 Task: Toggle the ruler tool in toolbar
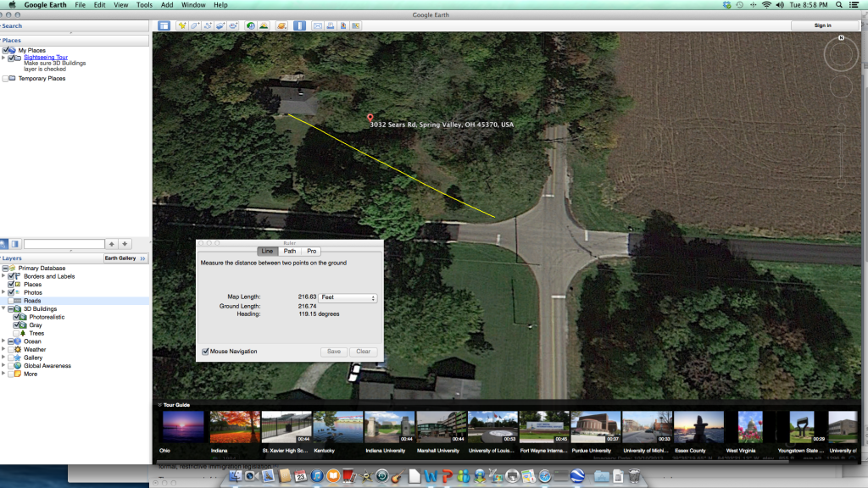coord(299,25)
